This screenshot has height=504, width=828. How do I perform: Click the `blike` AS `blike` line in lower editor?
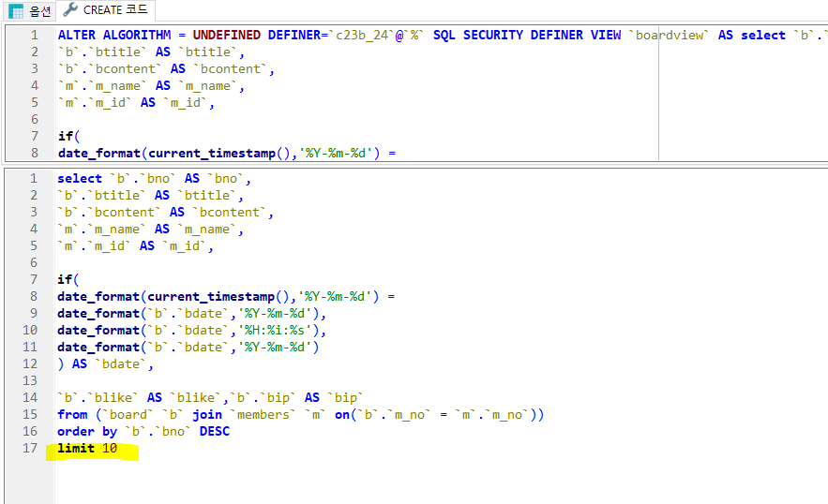(x=210, y=397)
